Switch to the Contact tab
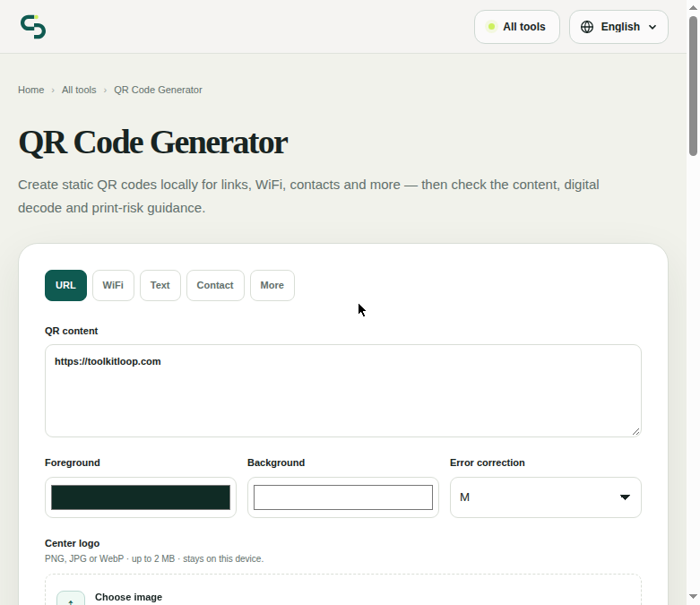This screenshot has height=605, width=700. click(x=215, y=285)
